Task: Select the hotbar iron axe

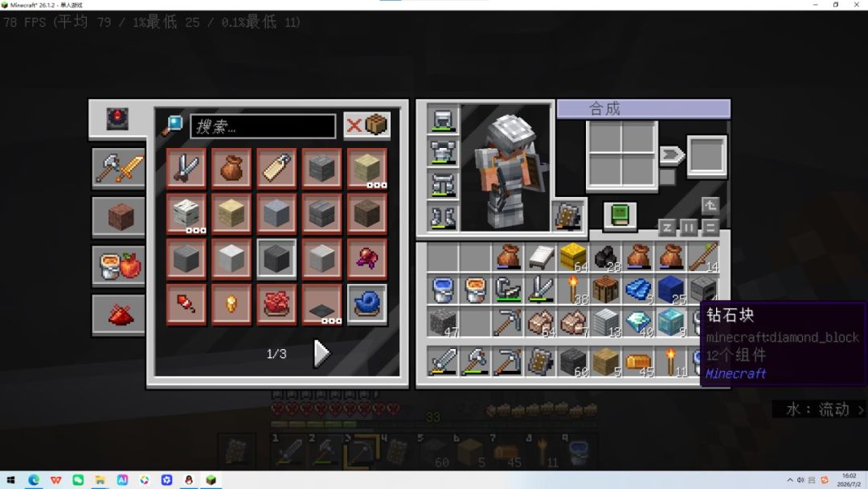Action: coord(476,362)
